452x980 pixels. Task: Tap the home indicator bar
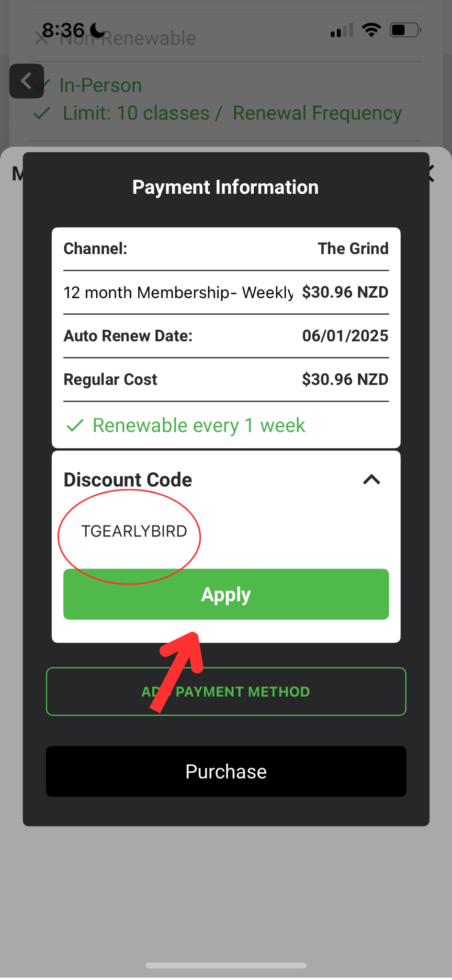226,965
